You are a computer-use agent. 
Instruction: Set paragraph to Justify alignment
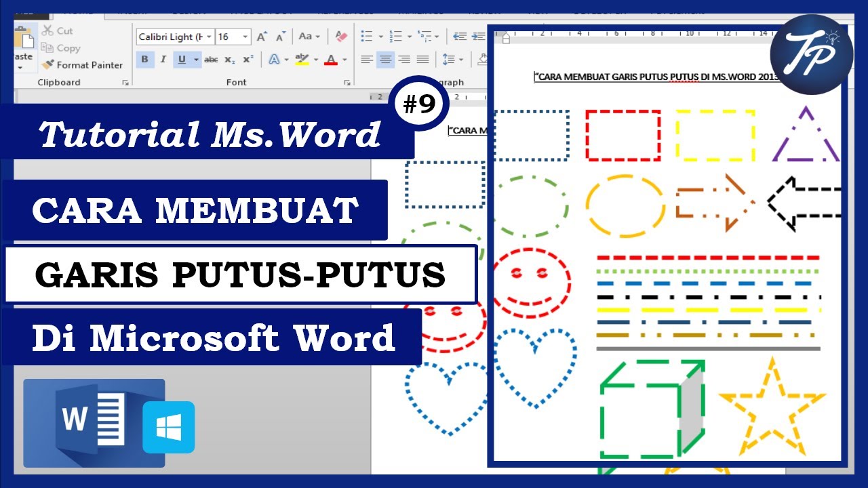point(422,59)
